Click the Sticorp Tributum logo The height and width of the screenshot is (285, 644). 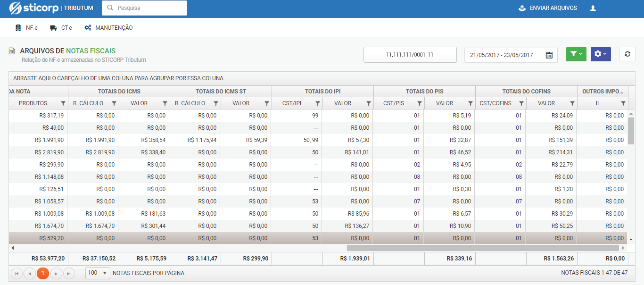[x=51, y=8]
